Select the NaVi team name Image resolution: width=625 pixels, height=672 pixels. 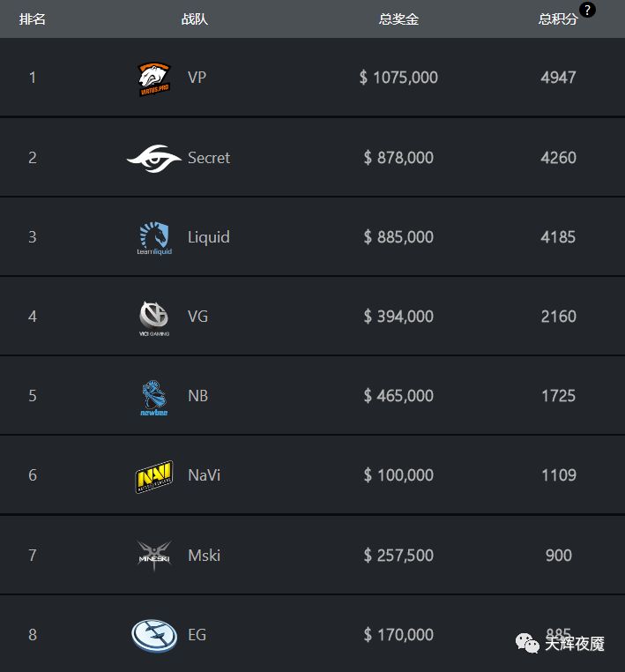point(205,474)
